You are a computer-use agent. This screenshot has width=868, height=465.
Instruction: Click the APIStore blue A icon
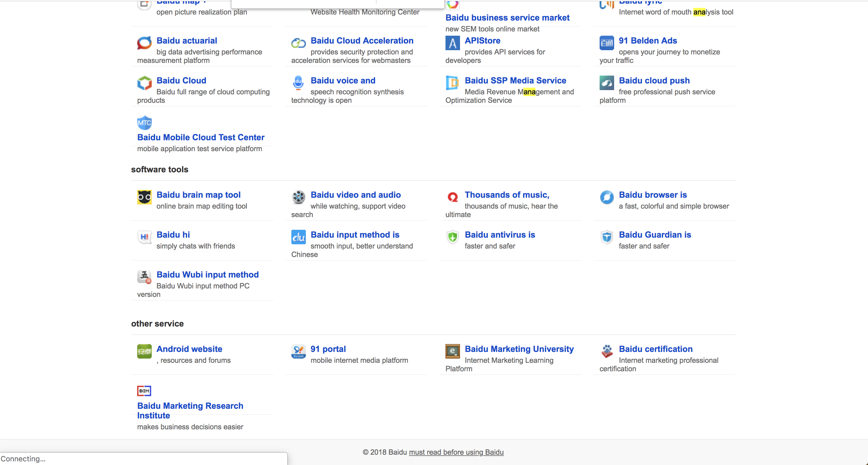452,43
